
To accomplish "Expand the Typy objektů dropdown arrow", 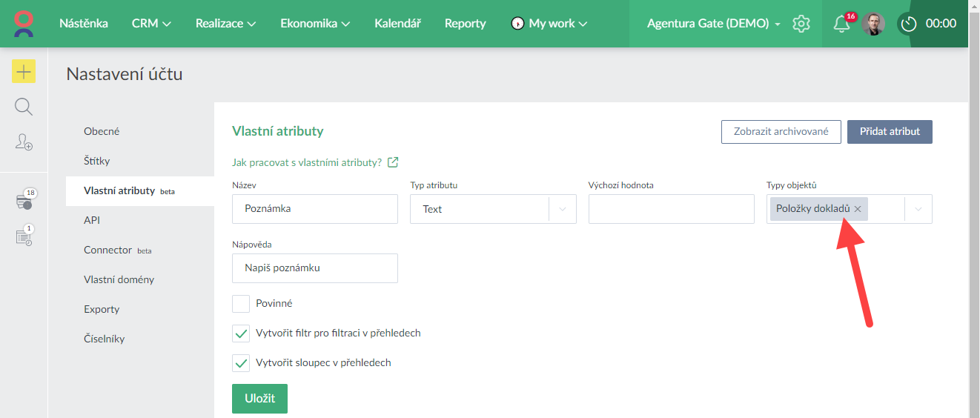I will coord(918,210).
